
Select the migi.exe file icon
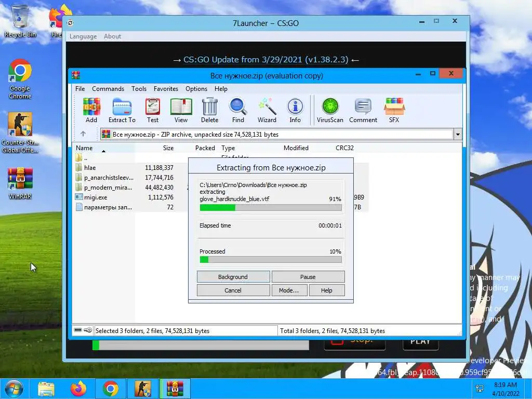(x=79, y=197)
